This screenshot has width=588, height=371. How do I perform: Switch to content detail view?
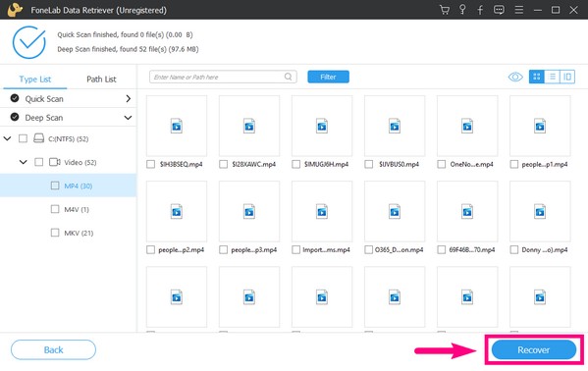coord(567,77)
